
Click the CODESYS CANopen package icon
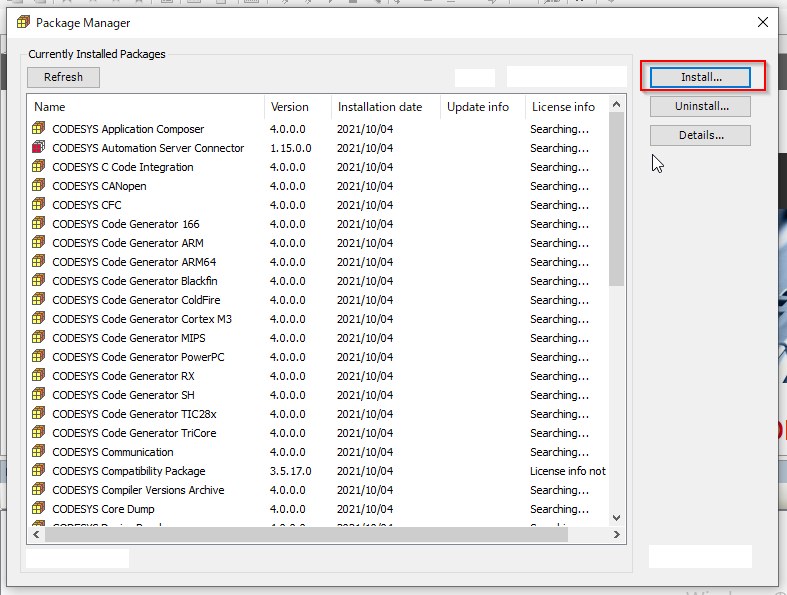[x=39, y=185]
